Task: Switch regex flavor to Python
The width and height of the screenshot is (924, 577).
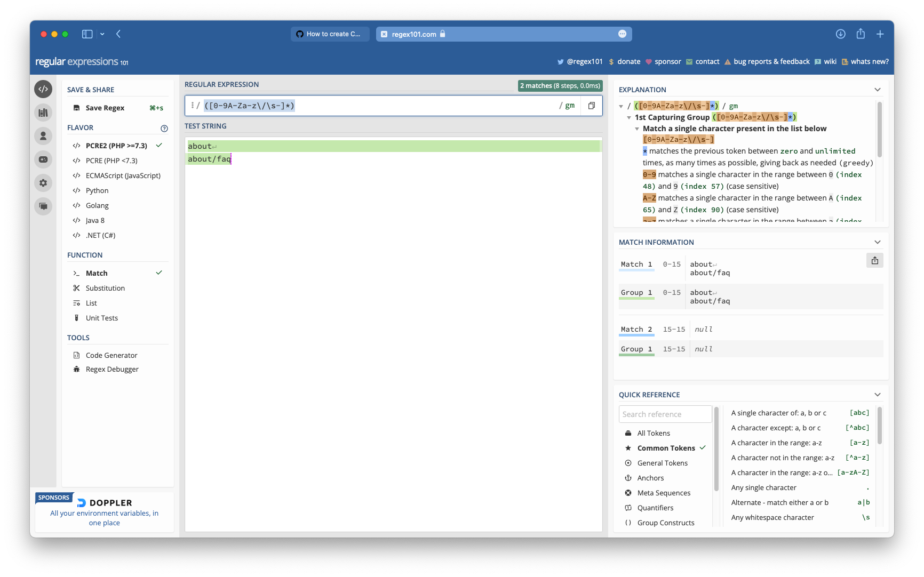Action: (98, 190)
